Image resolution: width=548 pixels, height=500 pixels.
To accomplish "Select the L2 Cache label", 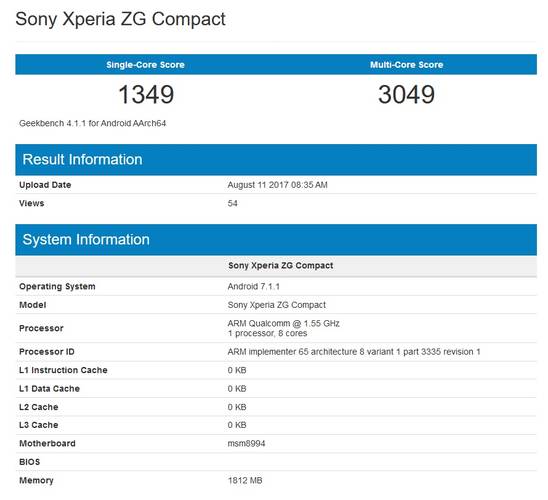I will (39, 407).
